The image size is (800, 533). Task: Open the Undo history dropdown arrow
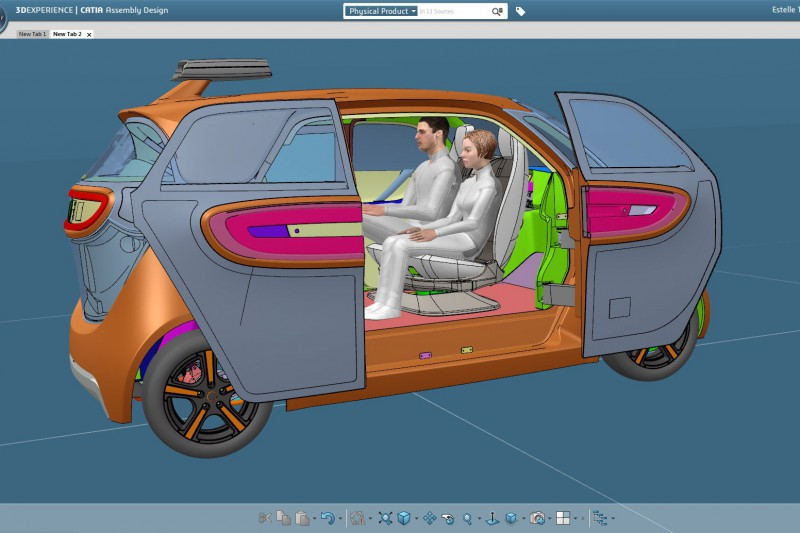(340, 519)
